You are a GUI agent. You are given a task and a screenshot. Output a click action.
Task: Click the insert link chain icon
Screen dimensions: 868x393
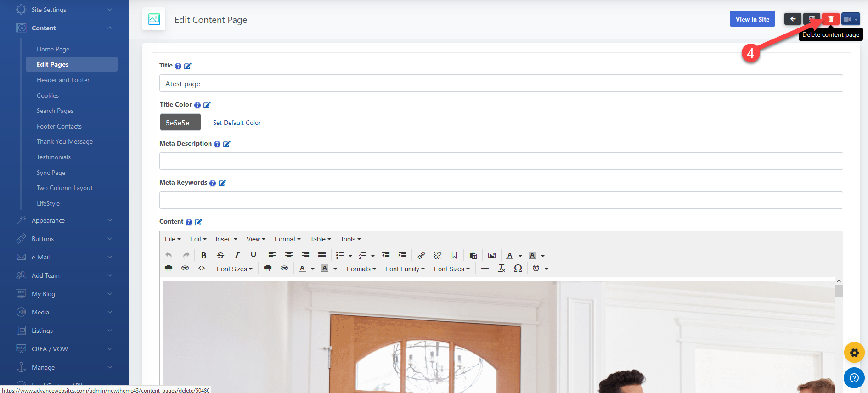[x=421, y=255]
